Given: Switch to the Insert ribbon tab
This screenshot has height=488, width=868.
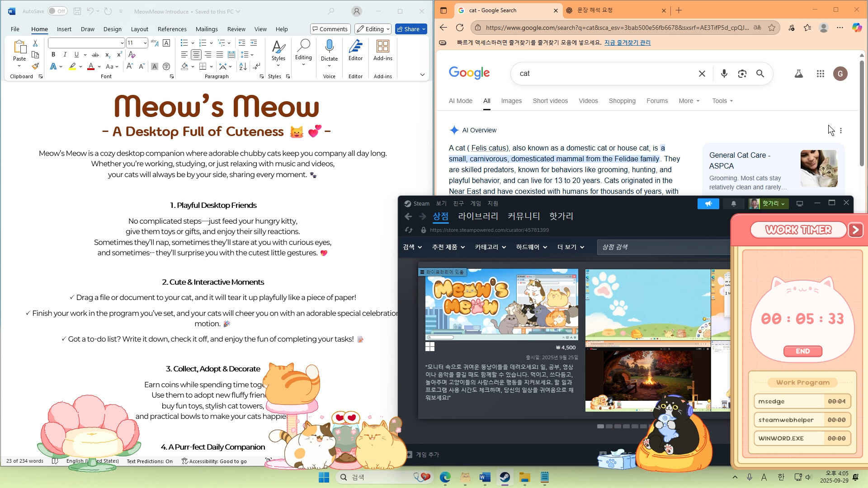Looking at the screenshot, I should click(64, 28).
